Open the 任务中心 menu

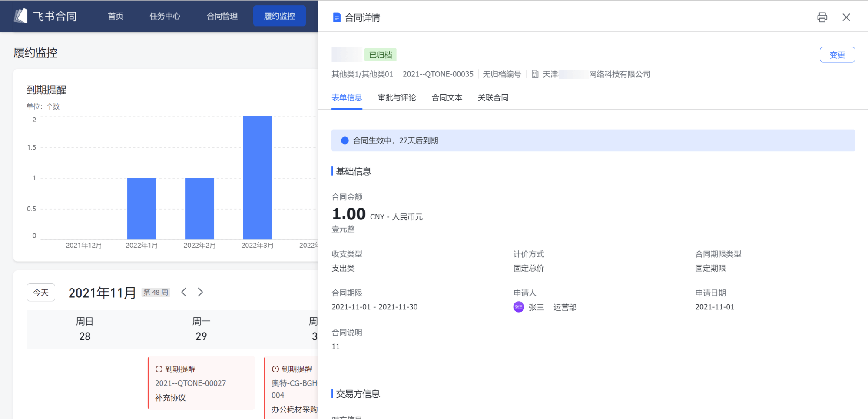pos(165,16)
